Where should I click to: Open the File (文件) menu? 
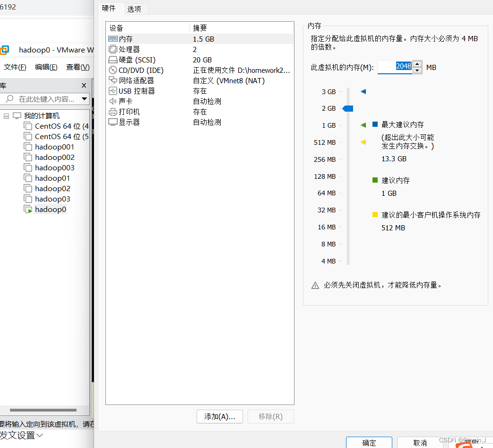(x=15, y=67)
